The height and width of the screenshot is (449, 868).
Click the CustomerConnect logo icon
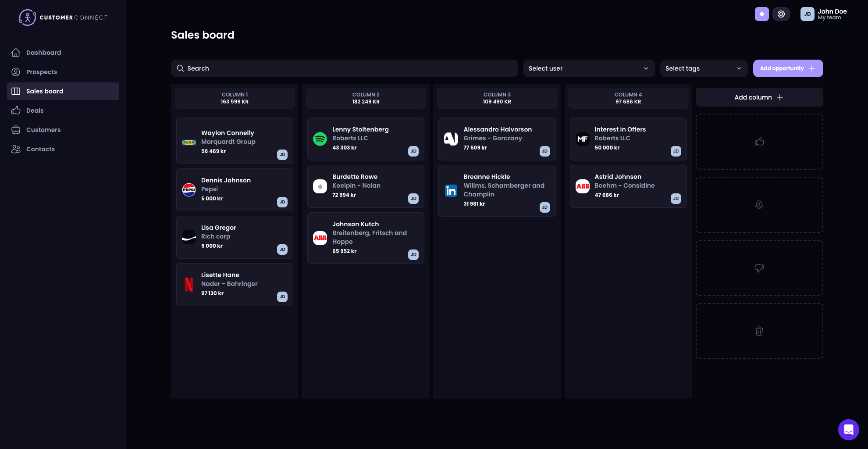(27, 17)
